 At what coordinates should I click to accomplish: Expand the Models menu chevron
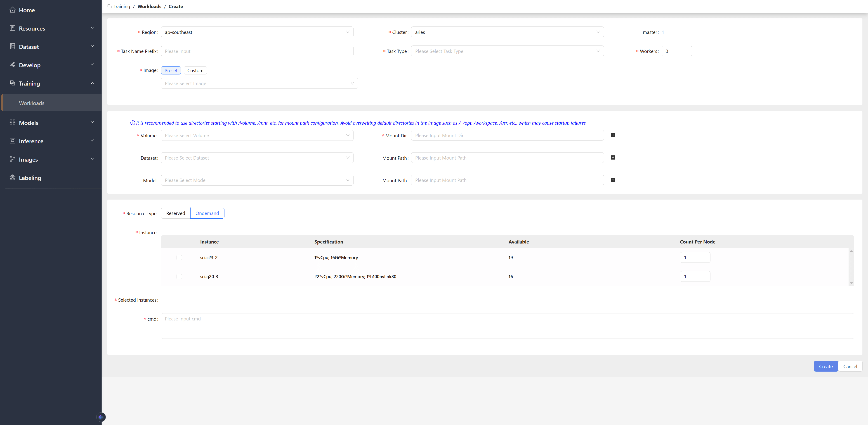92,122
